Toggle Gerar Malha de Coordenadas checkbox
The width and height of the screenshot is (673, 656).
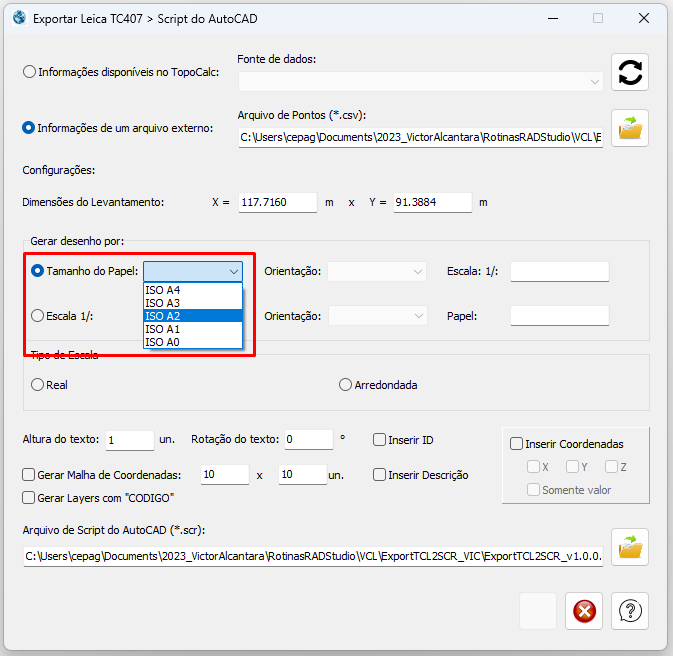pyautogui.click(x=29, y=475)
